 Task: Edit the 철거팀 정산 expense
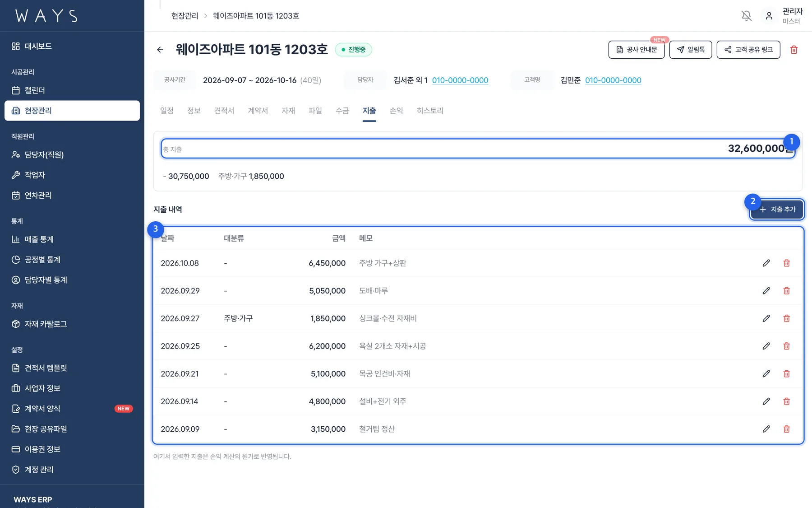pos(766,429)
